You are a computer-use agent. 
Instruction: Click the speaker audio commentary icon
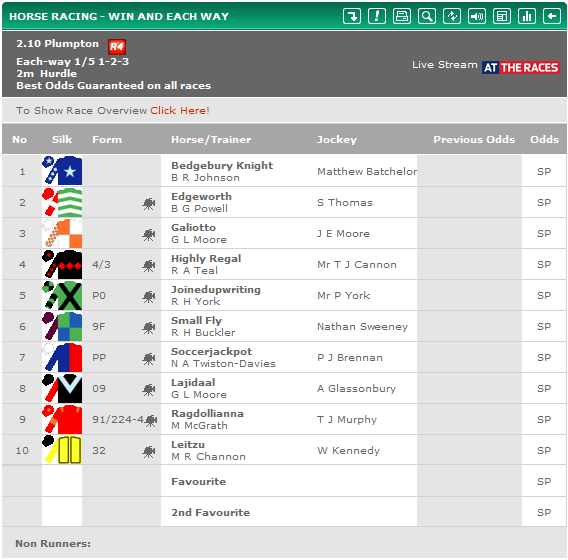pyautogui.click(x=477, y=16)
